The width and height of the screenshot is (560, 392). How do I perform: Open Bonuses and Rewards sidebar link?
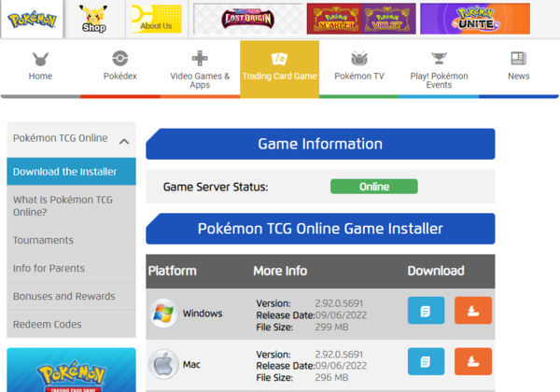coord(71,296)
